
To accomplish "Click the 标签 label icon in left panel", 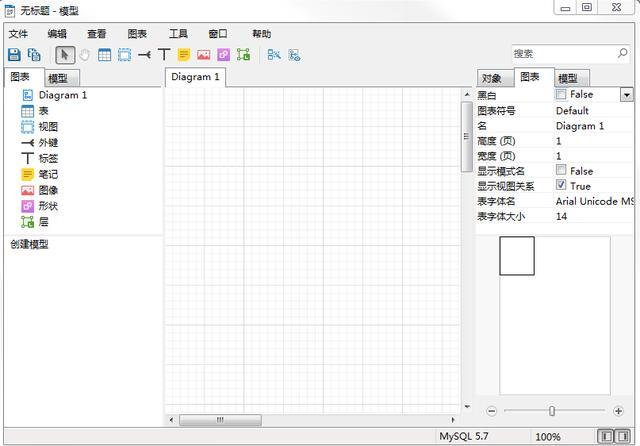I will click(x=27, y=158).
